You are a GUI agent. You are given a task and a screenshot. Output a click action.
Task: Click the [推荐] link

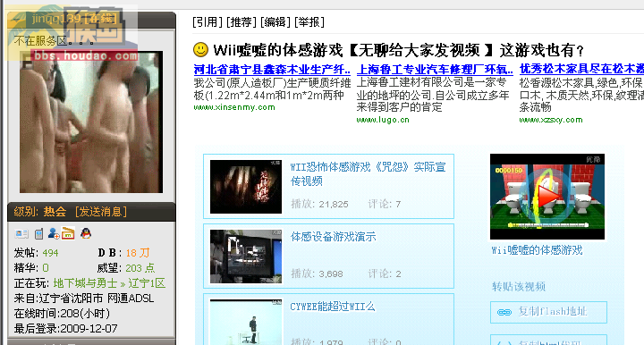pos(241,22)
